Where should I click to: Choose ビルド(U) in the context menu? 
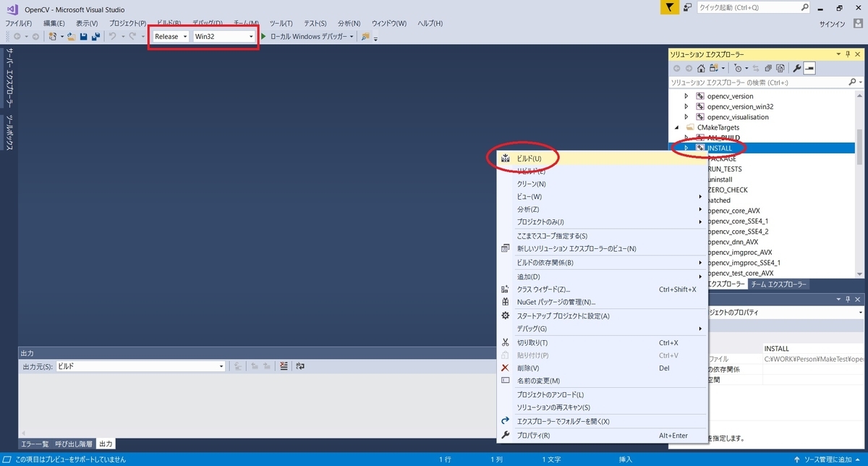[600, 158]
